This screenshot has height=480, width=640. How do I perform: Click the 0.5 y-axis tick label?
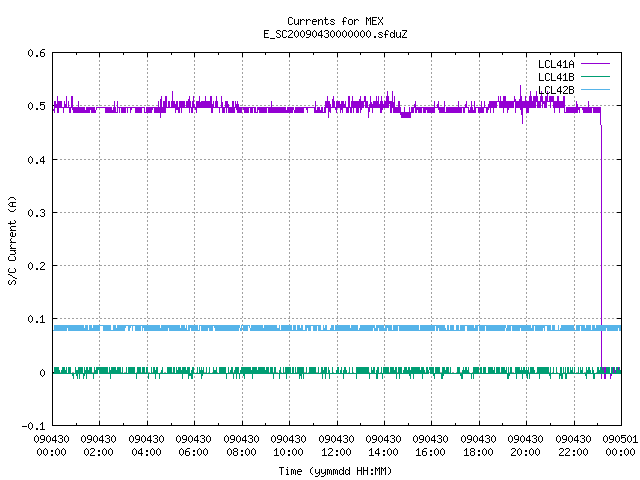coord(36,106)
